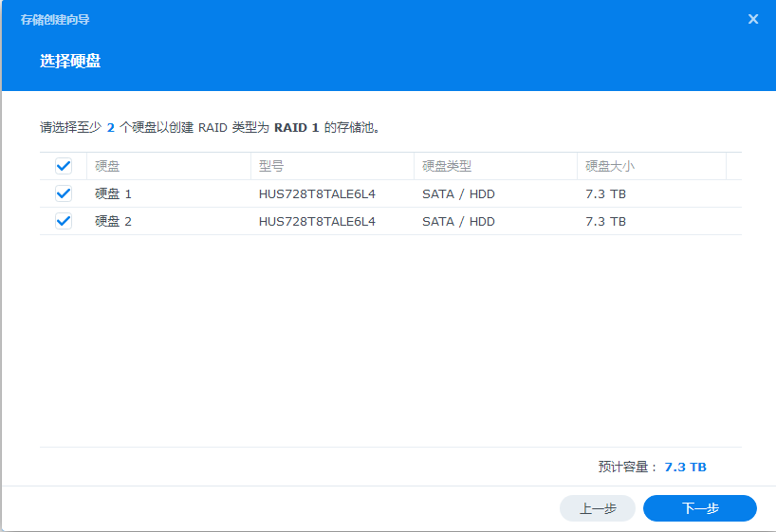Click the 7.3 TB size of 硬盘 1
The width and height of the screenshot is (776, 532).
pos(605,193)
